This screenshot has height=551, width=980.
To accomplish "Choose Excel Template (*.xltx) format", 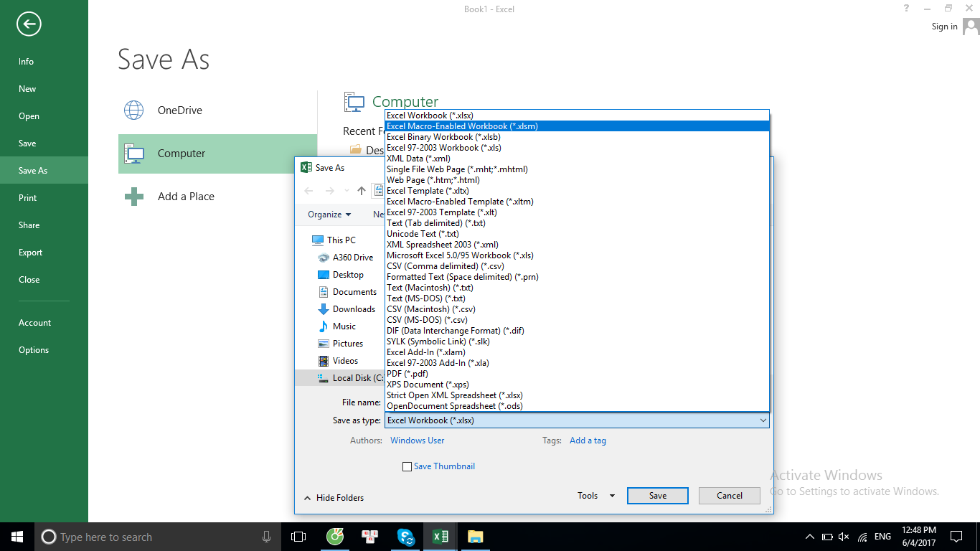I will click(577, 191).
